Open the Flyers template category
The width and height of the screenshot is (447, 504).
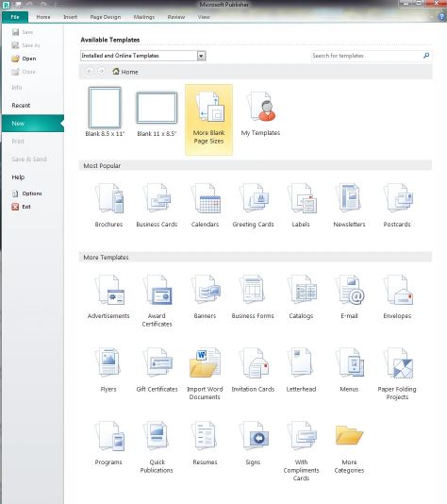point(108,370)
